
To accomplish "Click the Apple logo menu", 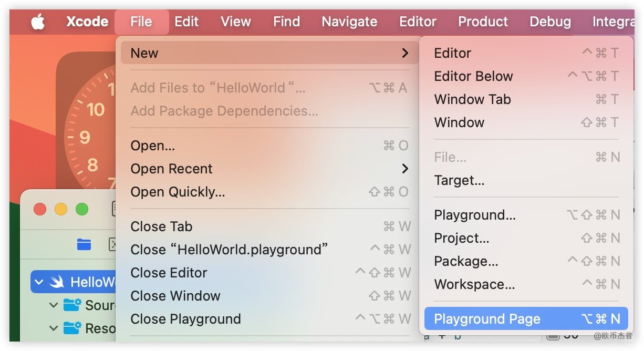I will pyautogui.click(x=38, y=22).
